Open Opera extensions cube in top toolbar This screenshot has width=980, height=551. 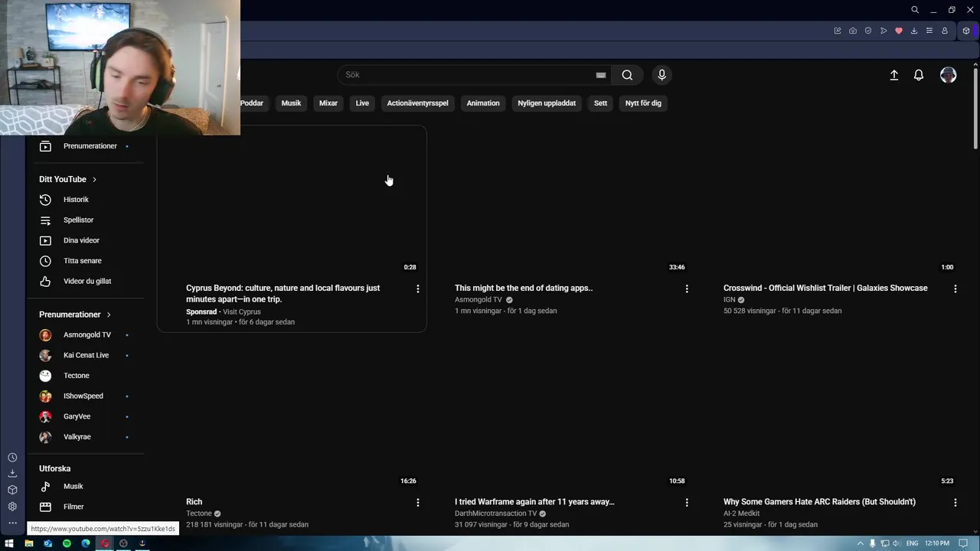[x=966, y=31]
